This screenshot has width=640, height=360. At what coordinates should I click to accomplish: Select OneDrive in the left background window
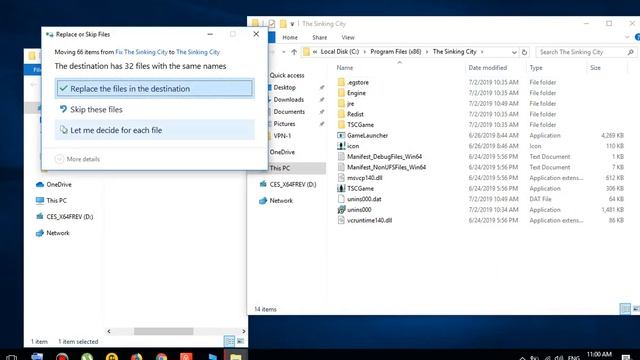(x=59, y=184)
